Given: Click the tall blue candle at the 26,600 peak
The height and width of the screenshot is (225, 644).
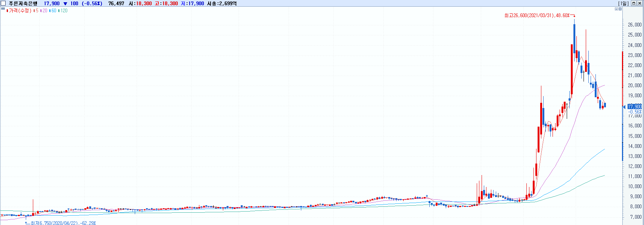Looking at the screenshot, I should 574,39.
